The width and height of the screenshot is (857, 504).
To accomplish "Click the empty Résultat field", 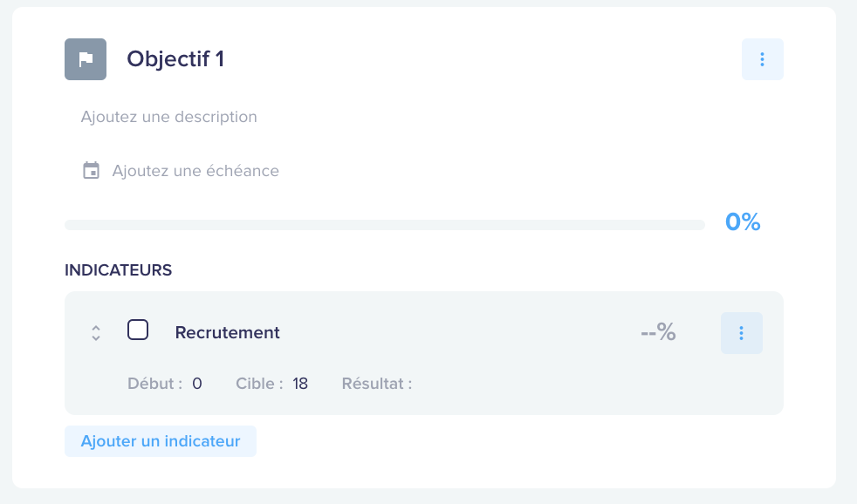I will point(432,384).
